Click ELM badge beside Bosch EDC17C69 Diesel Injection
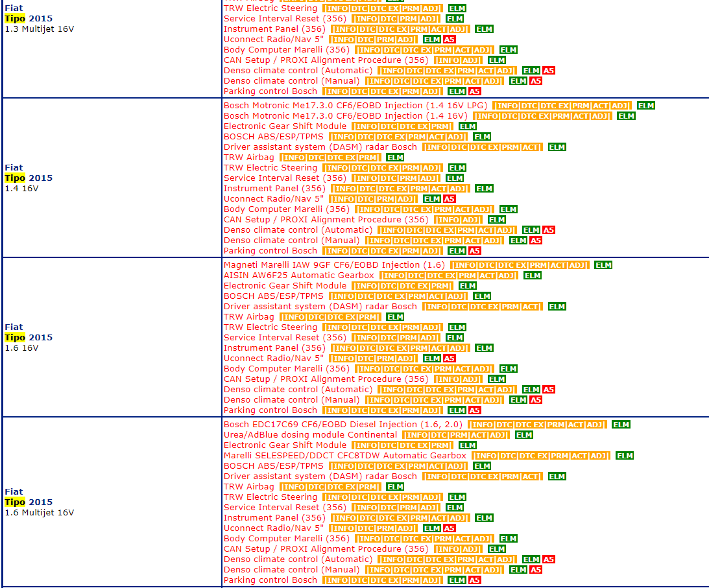This screenshot has height=588, width=709. 621,425
